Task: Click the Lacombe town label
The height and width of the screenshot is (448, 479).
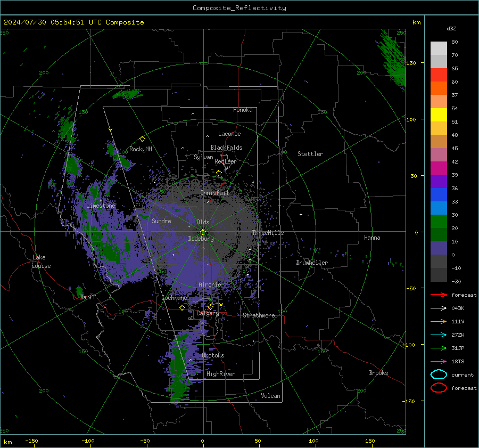Action: click(229, 134)
